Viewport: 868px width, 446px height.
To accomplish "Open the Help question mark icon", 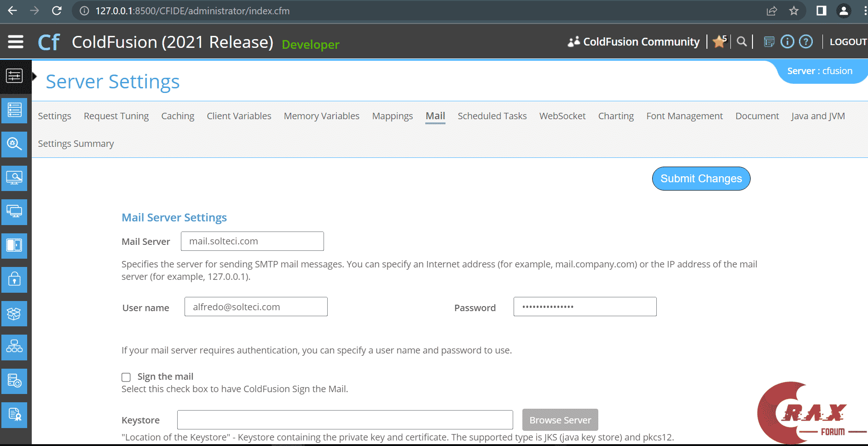I will (806, 41).
